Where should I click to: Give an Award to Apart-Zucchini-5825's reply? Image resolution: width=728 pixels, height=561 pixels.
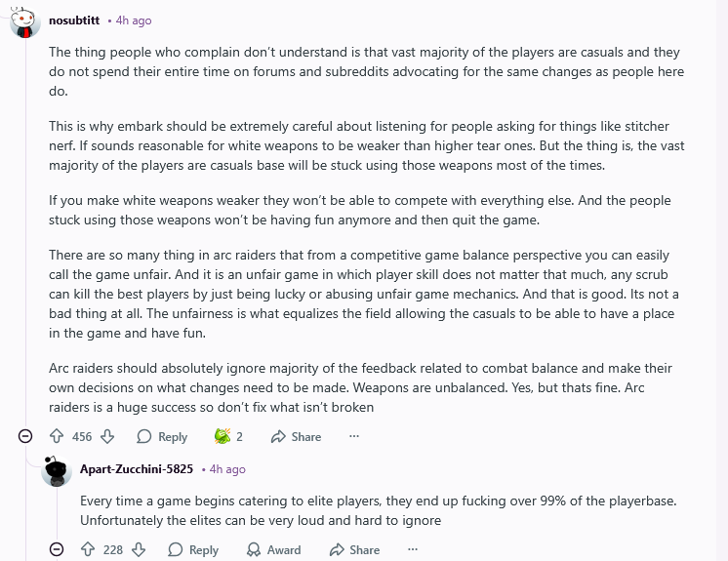pos(274,549)
